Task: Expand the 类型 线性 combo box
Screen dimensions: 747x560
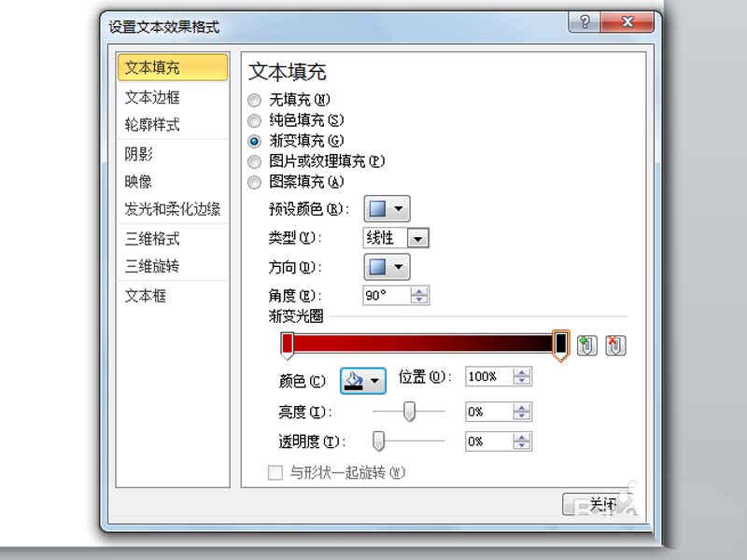Action: (395, 238)
